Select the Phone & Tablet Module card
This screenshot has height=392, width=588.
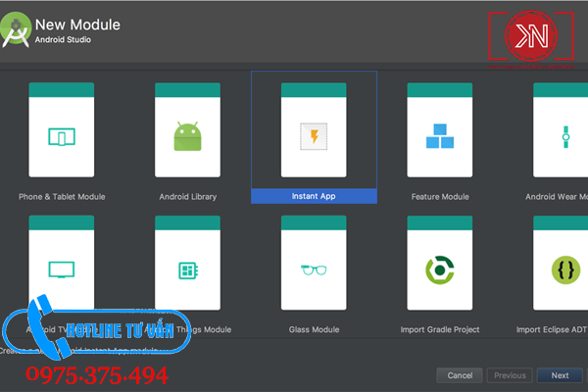click(62, 129)
